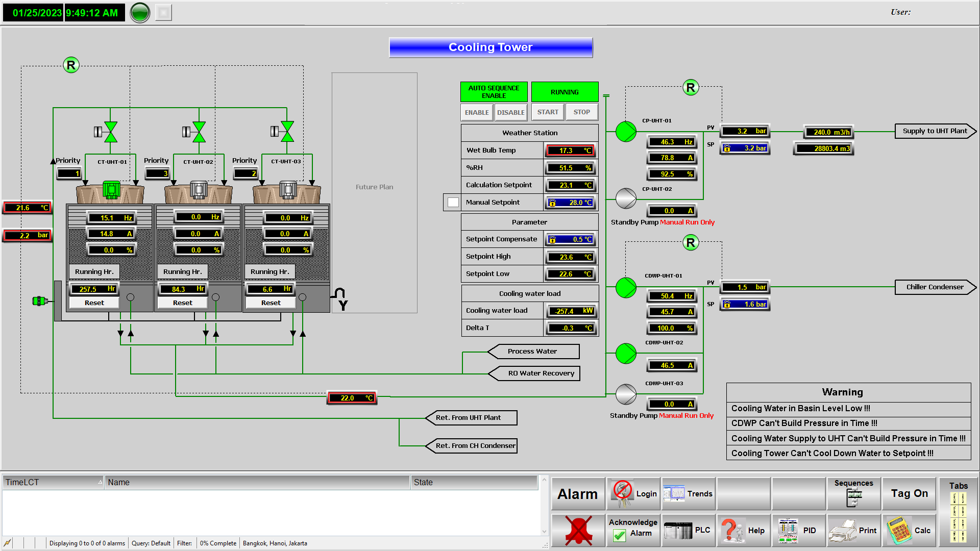The height and width of the screenshot is (551, 980).
Task: Open the Trends screen
Action: tap(688, 494)
